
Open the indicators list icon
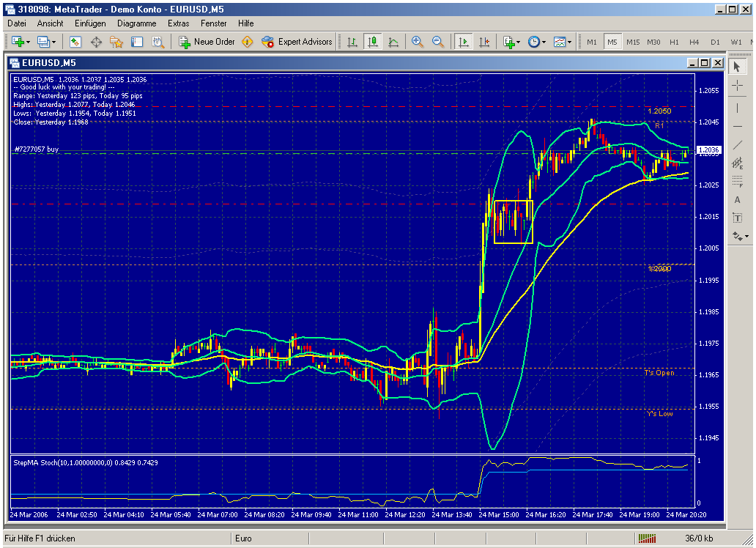508,42
